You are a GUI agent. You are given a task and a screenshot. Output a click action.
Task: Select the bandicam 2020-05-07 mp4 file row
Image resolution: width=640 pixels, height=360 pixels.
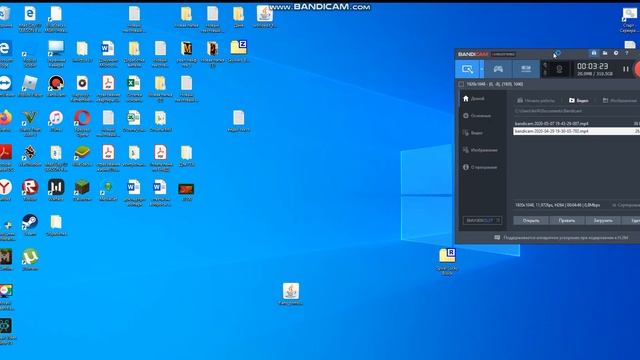(576, 123)
